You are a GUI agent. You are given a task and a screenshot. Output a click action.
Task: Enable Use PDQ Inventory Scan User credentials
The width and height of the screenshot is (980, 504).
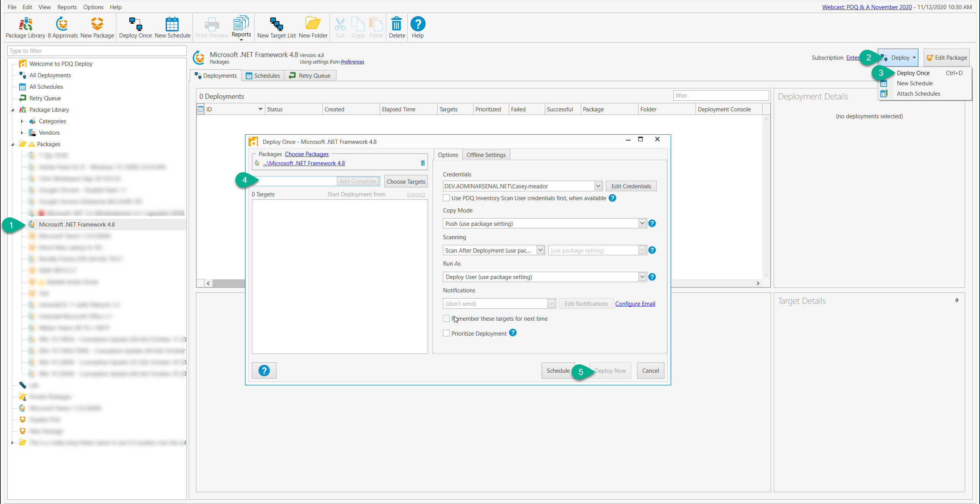coord(446,198)
